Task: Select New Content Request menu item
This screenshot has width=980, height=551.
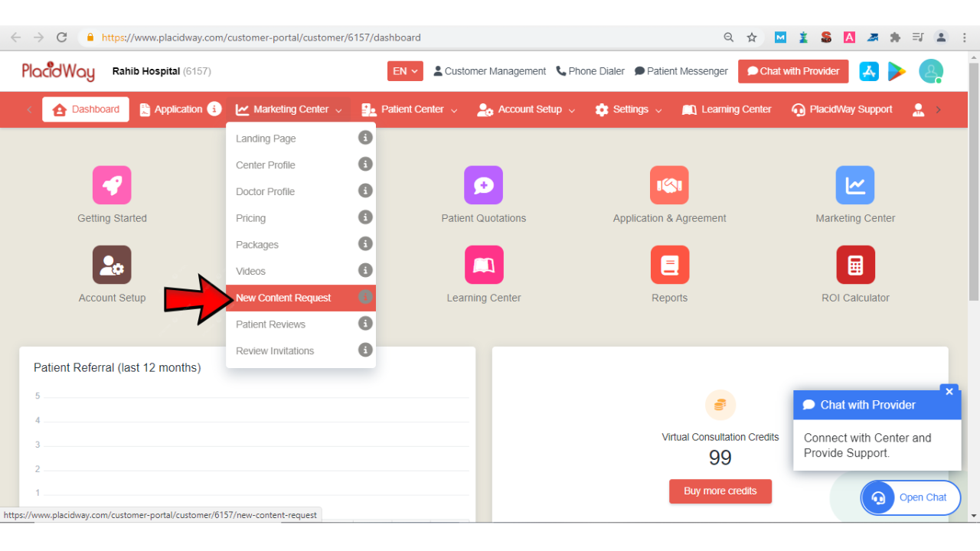Action: 283,298
